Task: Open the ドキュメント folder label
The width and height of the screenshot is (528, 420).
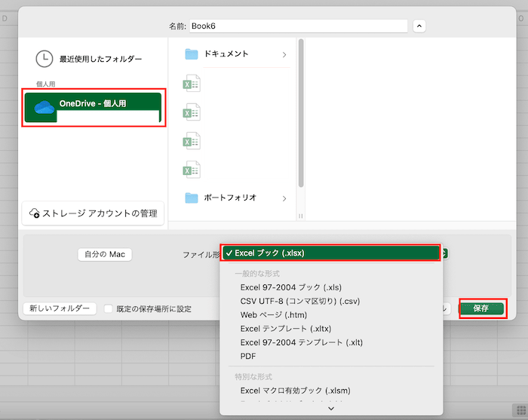Action: tap(226, 54)
